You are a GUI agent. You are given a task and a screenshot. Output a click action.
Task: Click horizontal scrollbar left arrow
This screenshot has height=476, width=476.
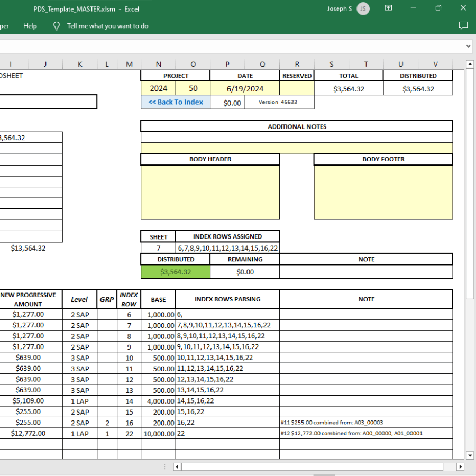coord(177,466)
